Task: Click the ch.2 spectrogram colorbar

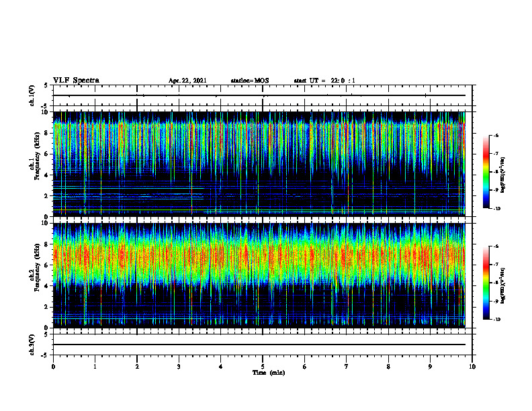Action: point(486,283)
